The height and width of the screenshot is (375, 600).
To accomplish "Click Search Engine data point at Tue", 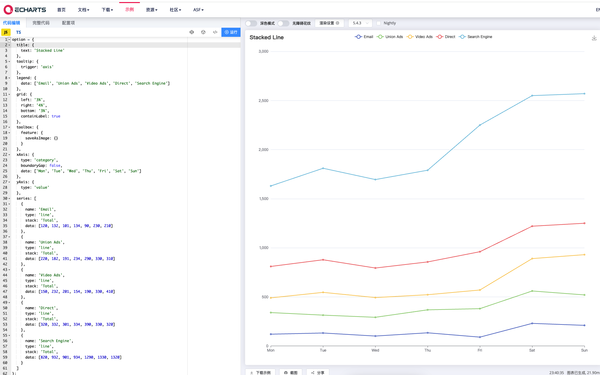I will pos(323,168).
